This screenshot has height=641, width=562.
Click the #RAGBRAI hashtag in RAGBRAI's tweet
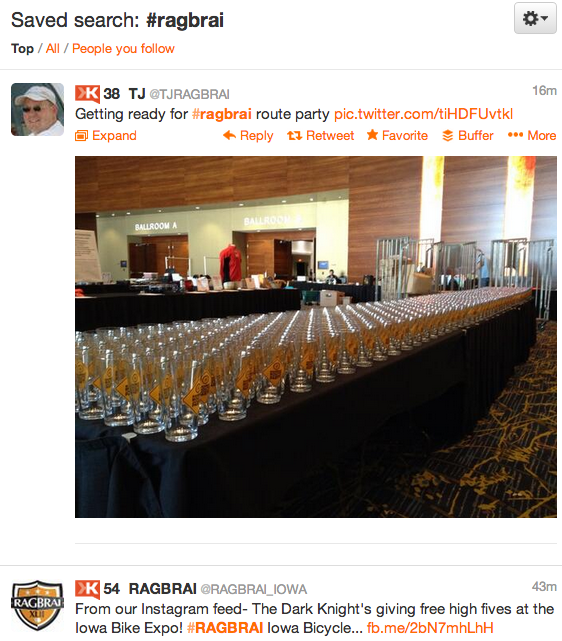click(225, 628)
